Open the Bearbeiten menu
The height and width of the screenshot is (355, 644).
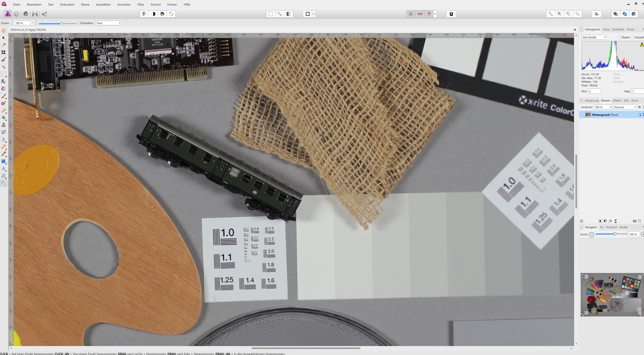pyautogui.click(x=34, y=5)
